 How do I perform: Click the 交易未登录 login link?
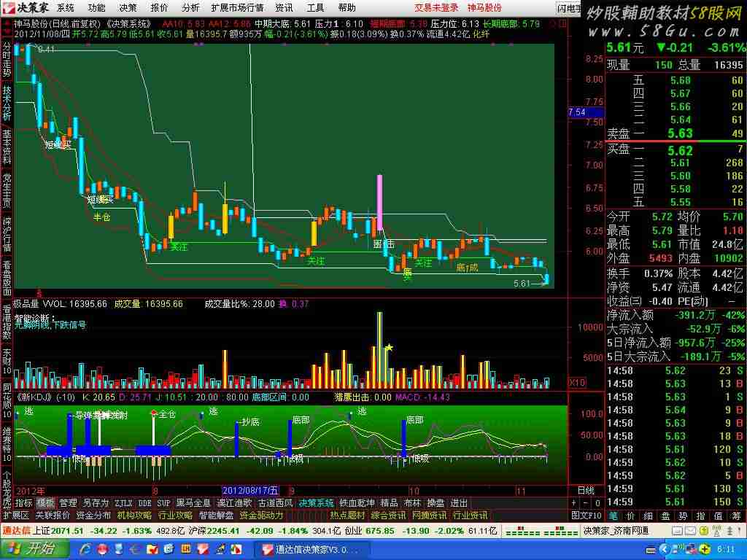click(436, 7)
